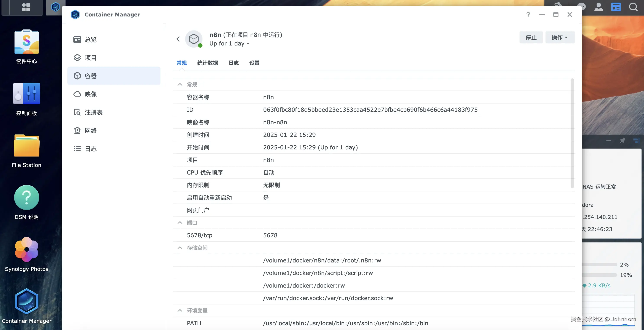Image resolution: width=644 pixels, height=330 pixels.
Task: Collapse the 常规 section
Action: [180, 84]
